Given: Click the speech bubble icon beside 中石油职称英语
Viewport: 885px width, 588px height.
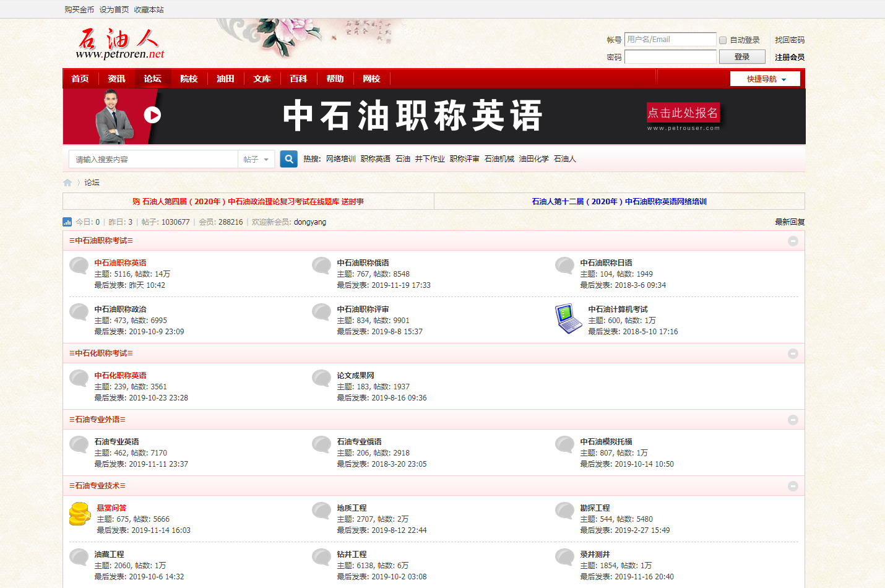Looking at the screenshot, I should tap(79, 266).
